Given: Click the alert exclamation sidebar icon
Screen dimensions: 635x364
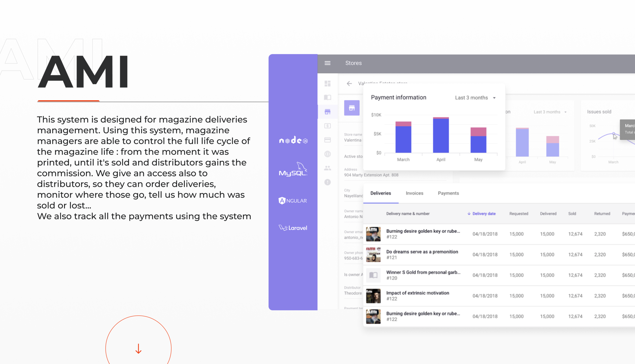Looking at the screenshot, I should click(327, 182).
